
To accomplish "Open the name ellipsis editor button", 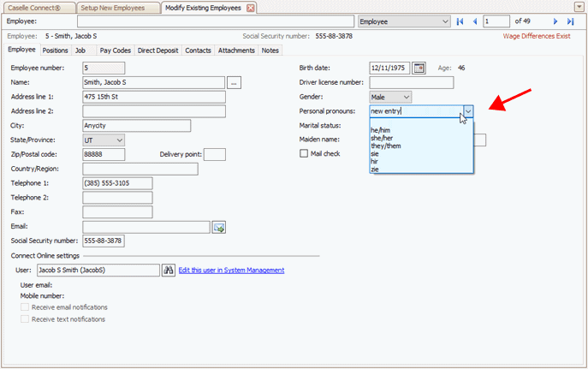I will pos(235,82).
